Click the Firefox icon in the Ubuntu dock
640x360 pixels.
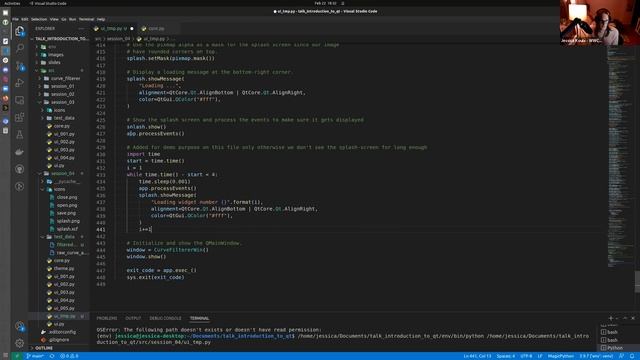[5, 98]
